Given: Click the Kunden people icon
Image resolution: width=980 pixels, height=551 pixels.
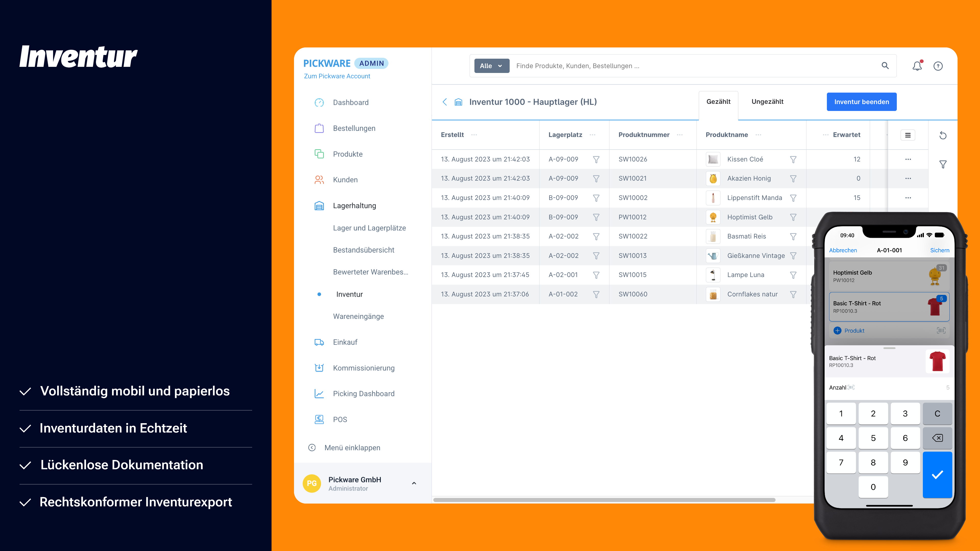Looking at the screenshot, I should click(x=319, y=180).
